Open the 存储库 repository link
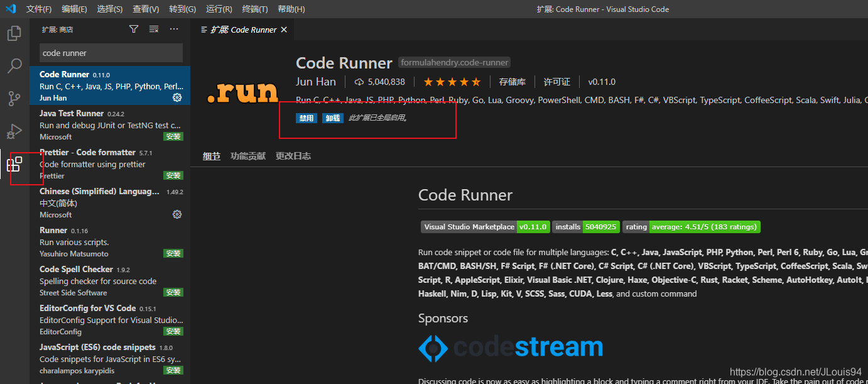Image resolution: width=868 pixels, height=384 pixels. tap(513, 82)
